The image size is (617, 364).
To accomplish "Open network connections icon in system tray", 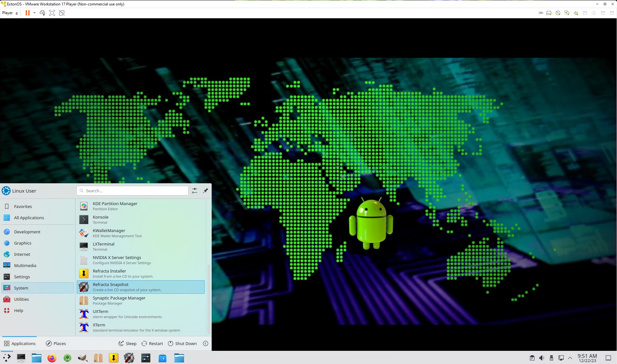I will coord(561,358).
